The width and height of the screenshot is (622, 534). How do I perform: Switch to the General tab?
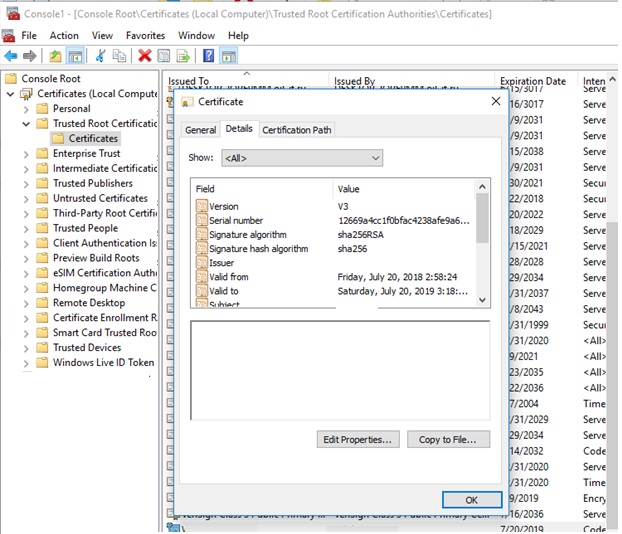click(x=200, y=130)
